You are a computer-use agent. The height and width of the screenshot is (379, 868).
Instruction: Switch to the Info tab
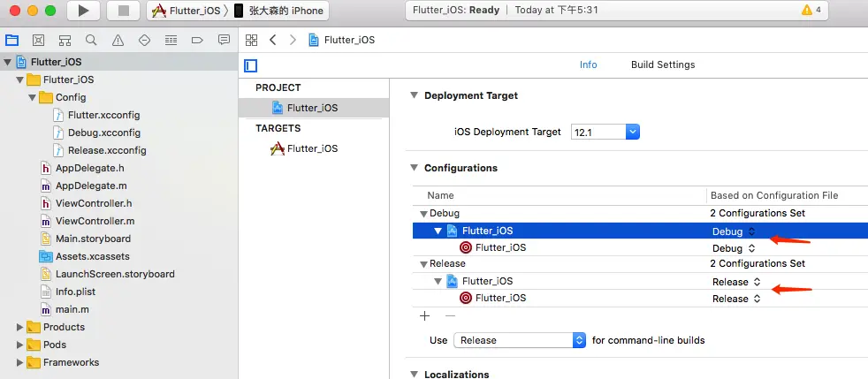588,64
